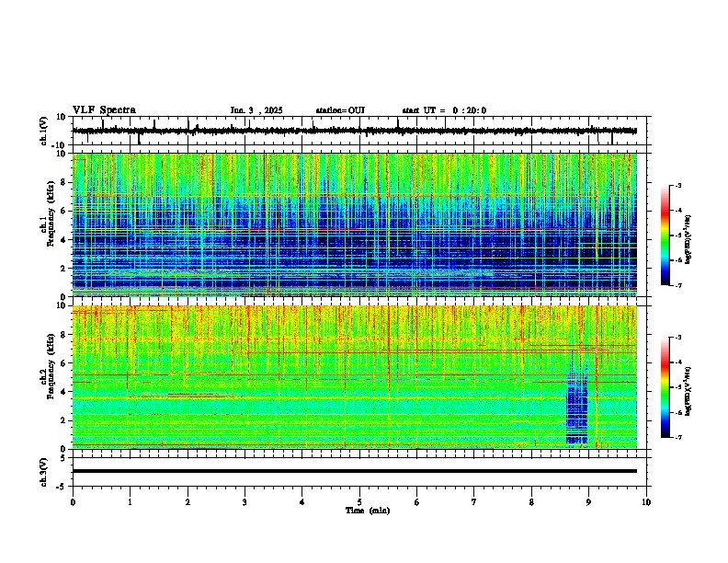
Task: Click the "ch.1(V)" axis label
Action: pyautogui.click(x=44, y=131)
